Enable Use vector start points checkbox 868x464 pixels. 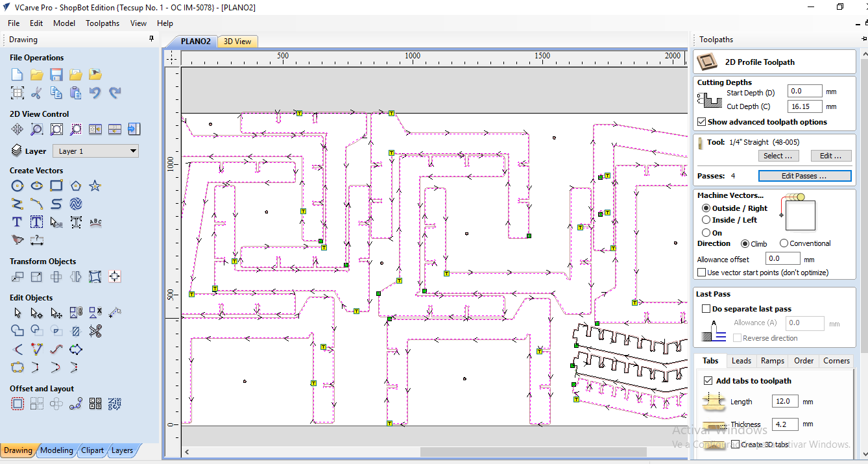click(x=701, y=273)
